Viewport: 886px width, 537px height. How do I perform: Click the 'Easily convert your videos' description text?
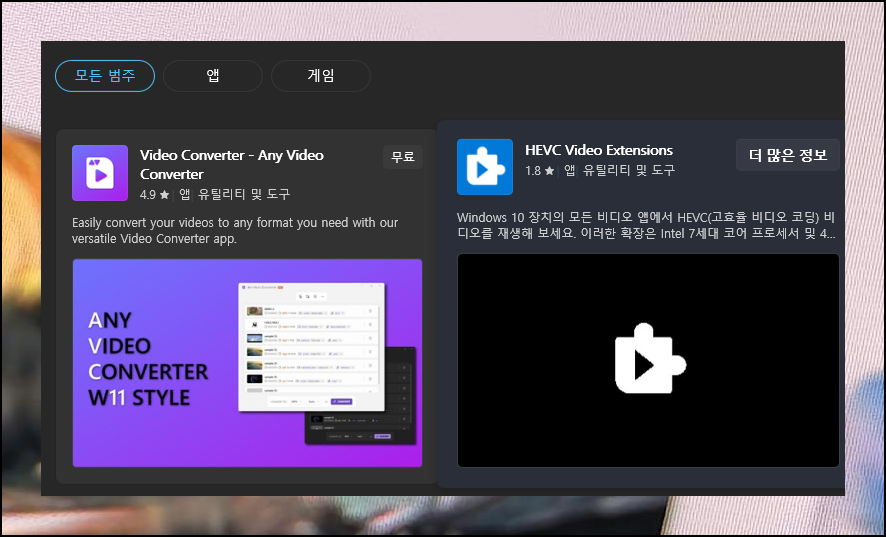(x=235, y=231)
